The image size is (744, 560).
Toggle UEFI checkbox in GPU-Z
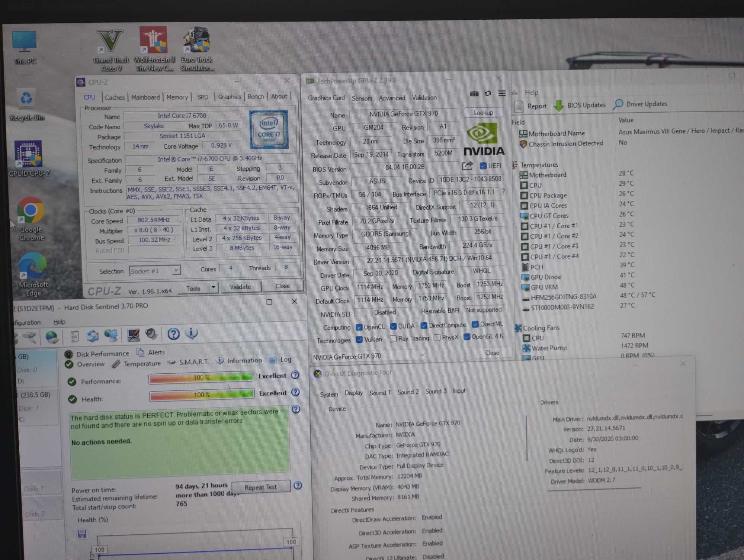tap(483, 165)
